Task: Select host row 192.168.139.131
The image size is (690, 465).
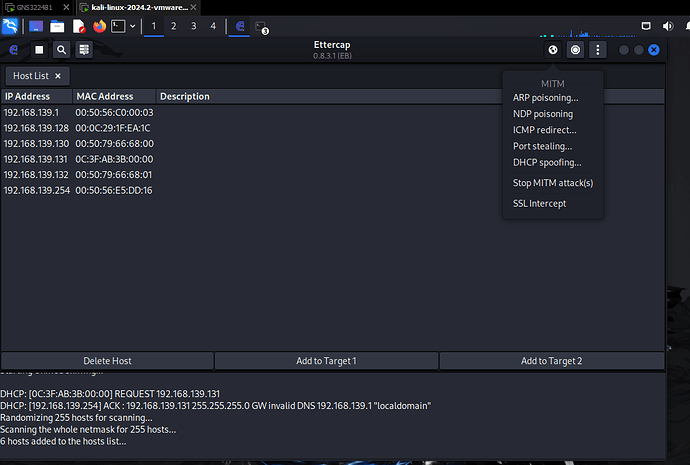Action: point(332,159)
